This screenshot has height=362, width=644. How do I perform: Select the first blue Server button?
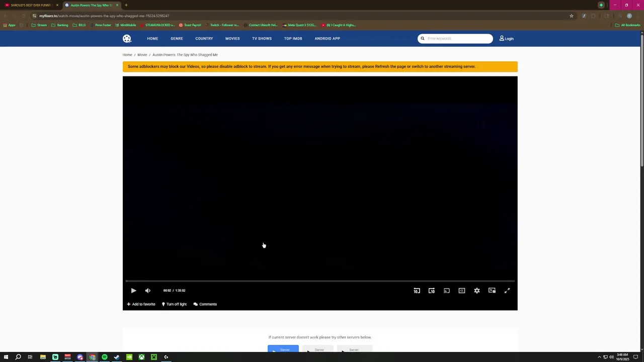click(283, 349)
